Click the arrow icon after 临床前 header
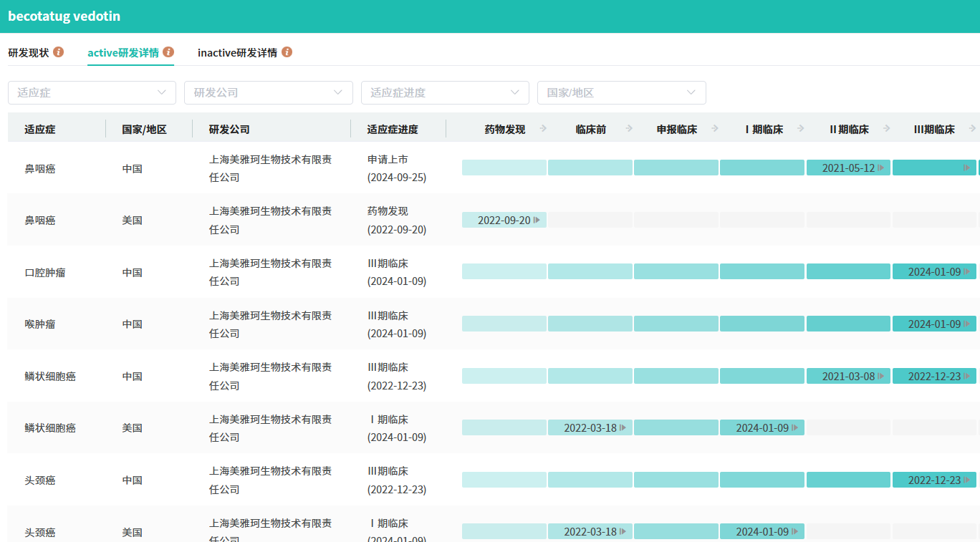Screen dimensions: 980x542 (629, 129)
